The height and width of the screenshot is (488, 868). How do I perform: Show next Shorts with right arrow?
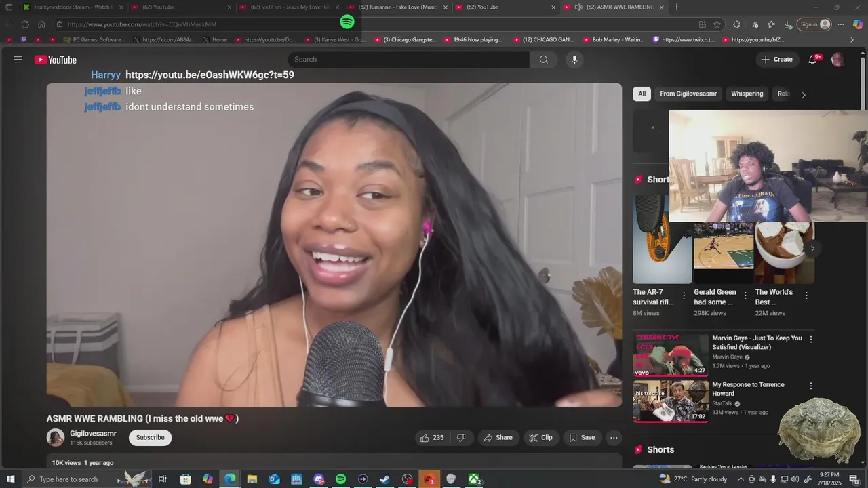point(812,249)
